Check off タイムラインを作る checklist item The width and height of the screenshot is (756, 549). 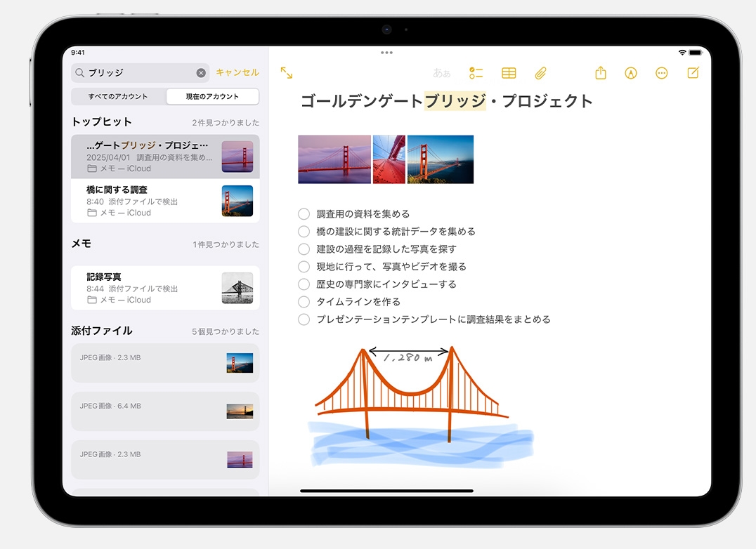pyautogui.click(x=304, y=302)
